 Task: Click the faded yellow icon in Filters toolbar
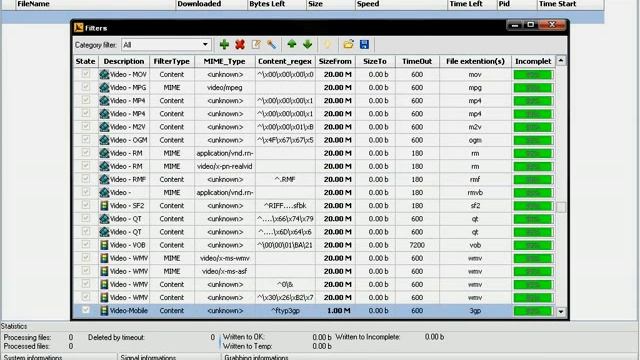327,44
